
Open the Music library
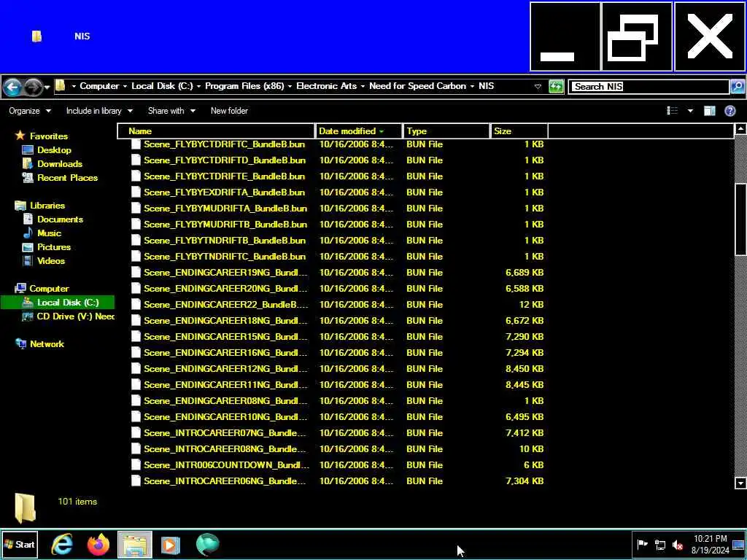point(49,233)
